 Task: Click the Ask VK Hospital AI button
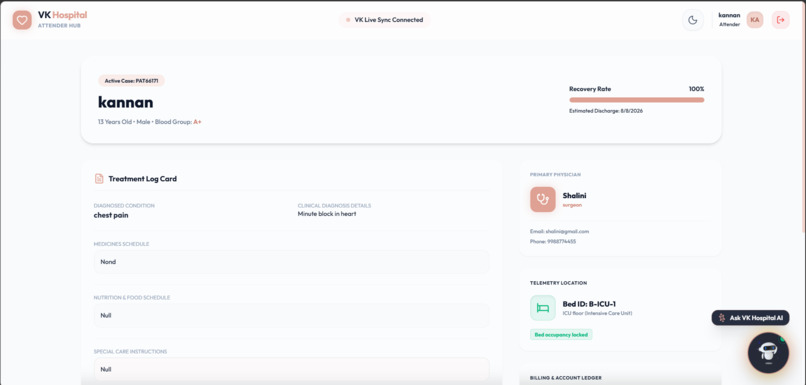tap(750, 318)
